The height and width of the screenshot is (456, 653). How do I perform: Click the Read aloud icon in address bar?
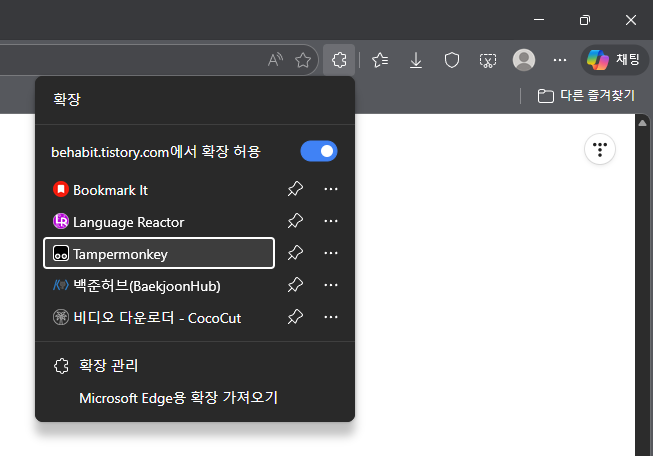tap(275, 60)
